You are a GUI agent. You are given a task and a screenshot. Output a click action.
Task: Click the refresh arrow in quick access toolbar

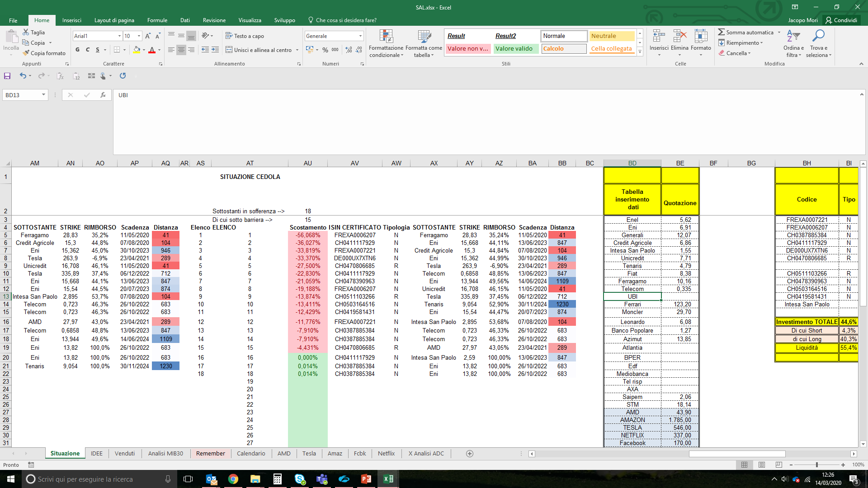pos(123,76)
